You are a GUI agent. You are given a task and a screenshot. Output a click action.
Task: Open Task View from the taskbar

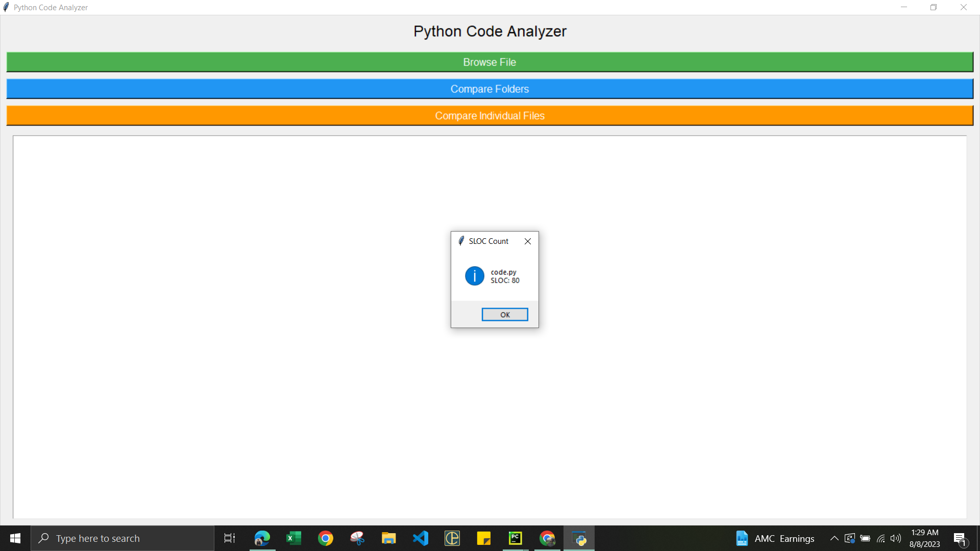229,538
